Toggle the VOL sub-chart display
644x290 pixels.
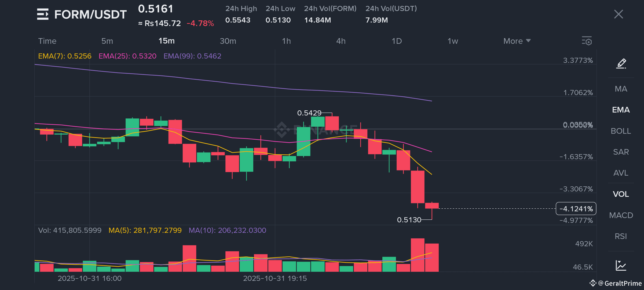coord(621,194)
